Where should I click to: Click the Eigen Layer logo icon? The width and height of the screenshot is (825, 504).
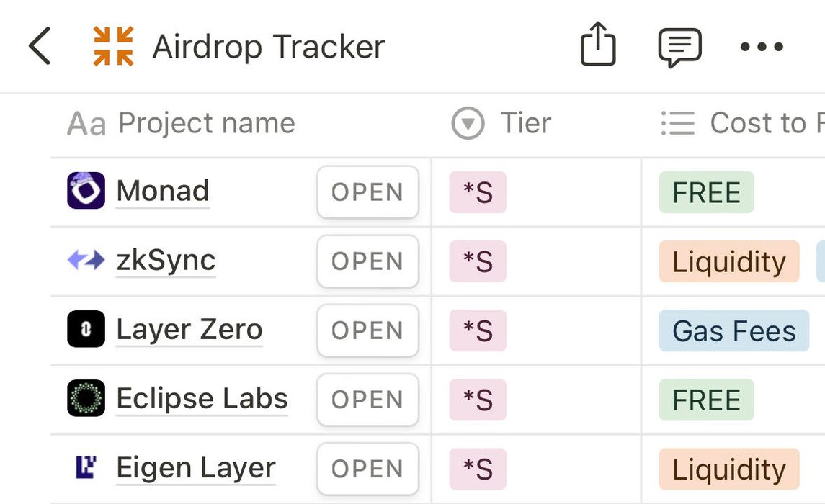pyautogui.click(x=86, y=467)
